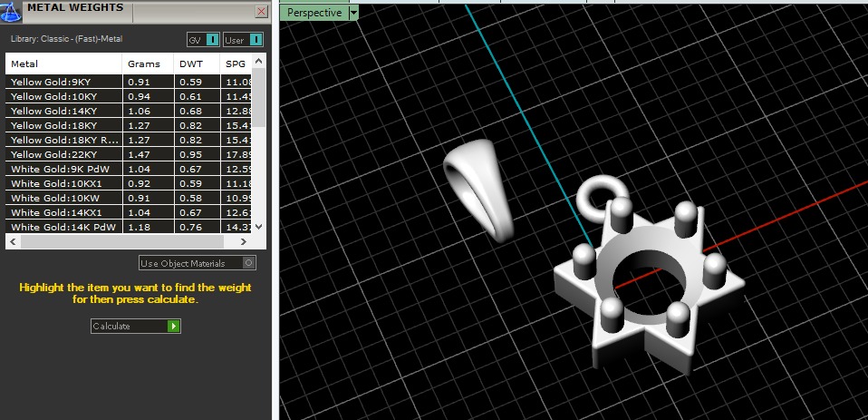
Task: Click the Perspective viewport label
Action: pyautogui.click(x=314, y=13)
